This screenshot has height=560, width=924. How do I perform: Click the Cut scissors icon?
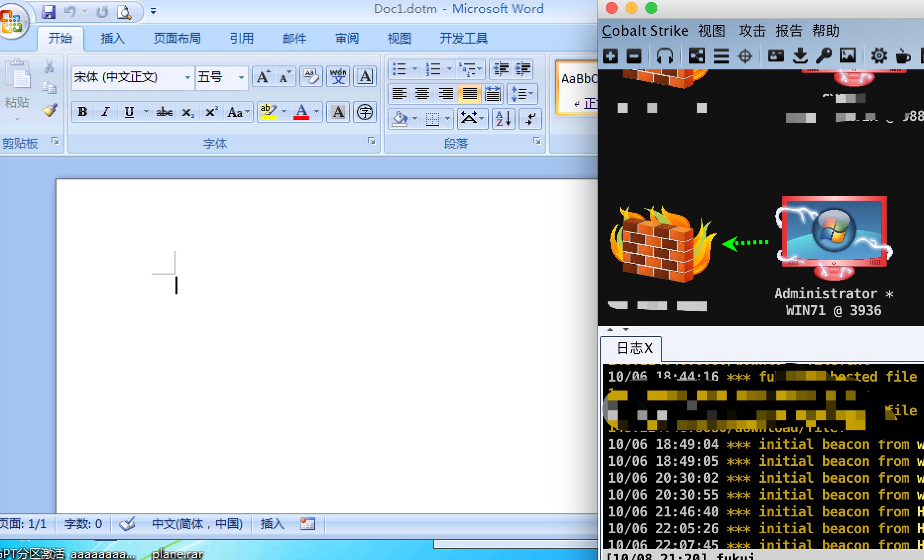tap(49, 67)
